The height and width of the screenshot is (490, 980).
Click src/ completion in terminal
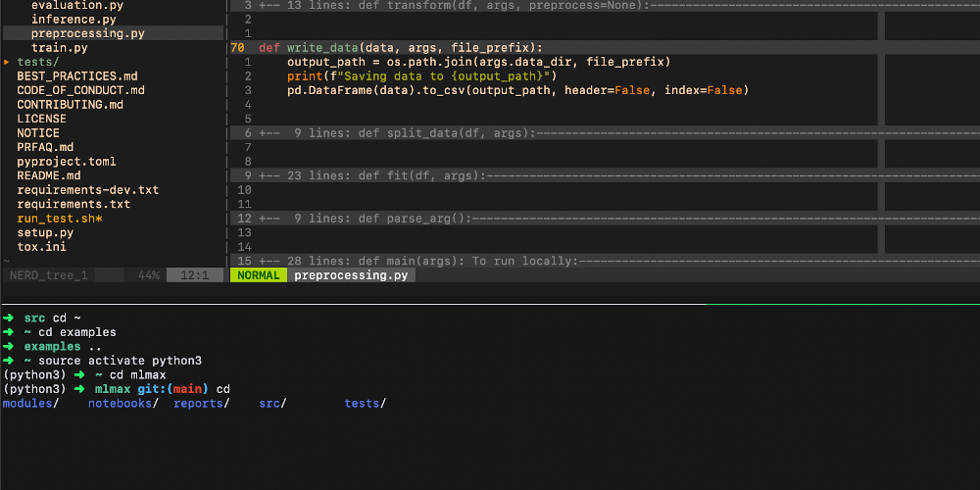(x=272, y=404)
